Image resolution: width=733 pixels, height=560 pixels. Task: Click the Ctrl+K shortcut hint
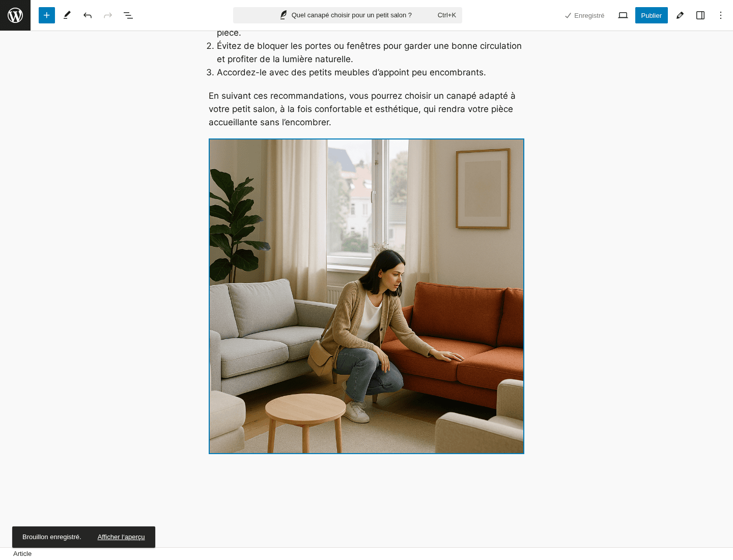coord(446,15)
